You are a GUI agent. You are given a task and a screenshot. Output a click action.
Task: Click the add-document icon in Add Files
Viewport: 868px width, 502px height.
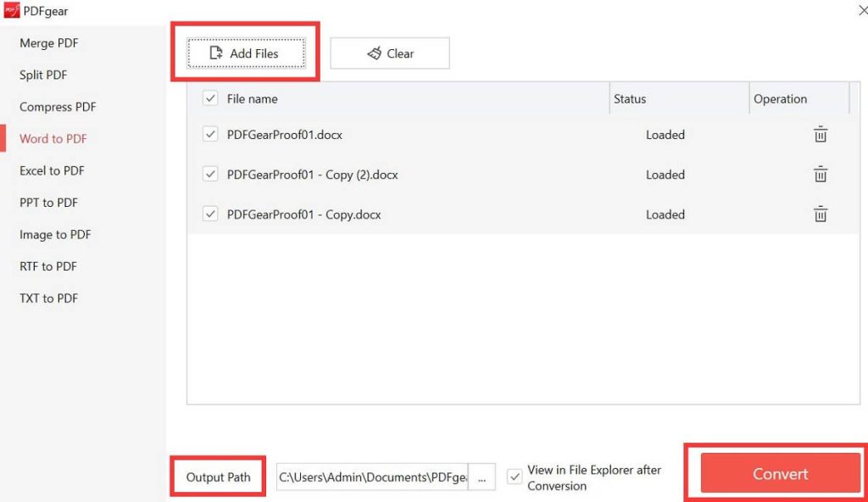[216, 52]
